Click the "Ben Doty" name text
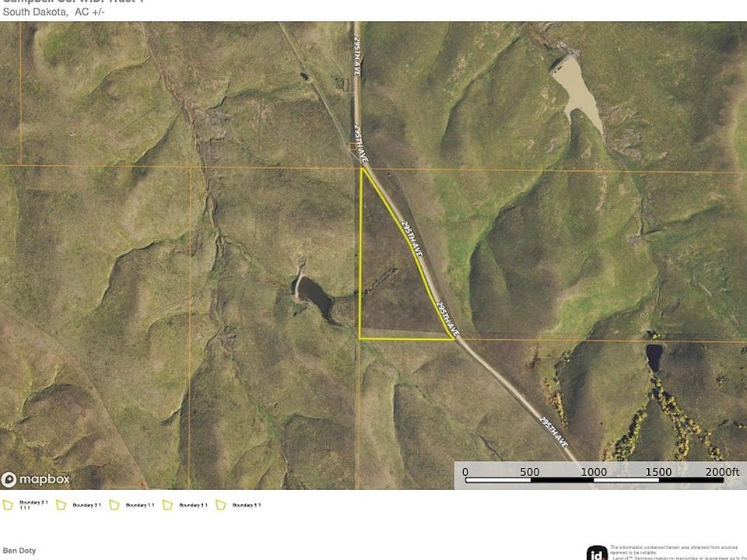 (19, 551)
